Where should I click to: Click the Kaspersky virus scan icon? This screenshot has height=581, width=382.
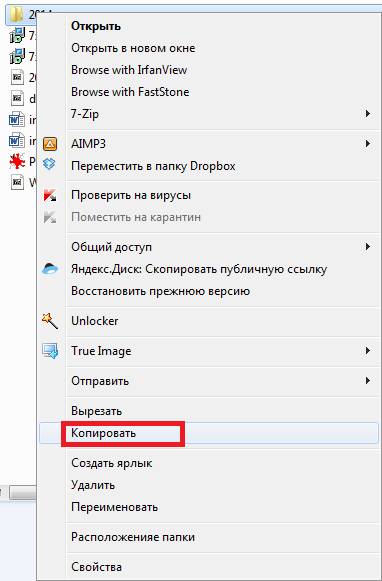[x=50, y=195]
